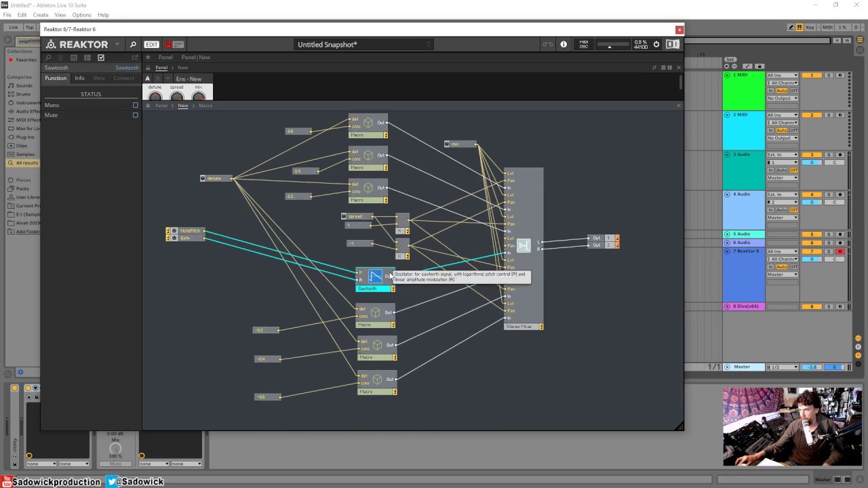
Task: Open the Function properties tab
Action: coord(56,78)
